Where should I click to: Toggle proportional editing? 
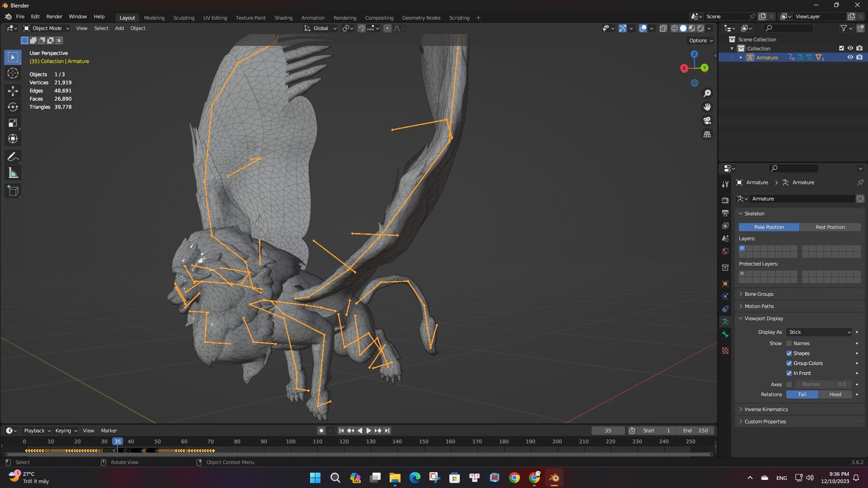click(387, 28)
